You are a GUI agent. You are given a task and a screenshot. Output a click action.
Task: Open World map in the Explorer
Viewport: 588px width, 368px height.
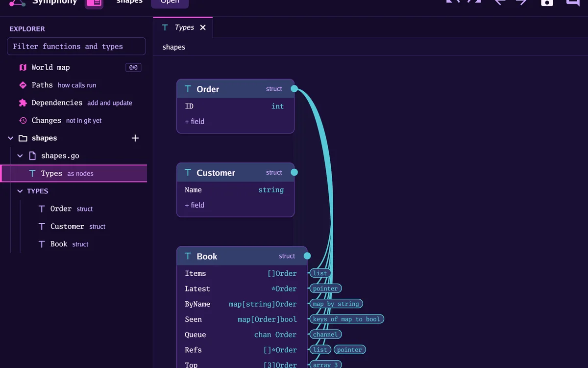point(73,67)
